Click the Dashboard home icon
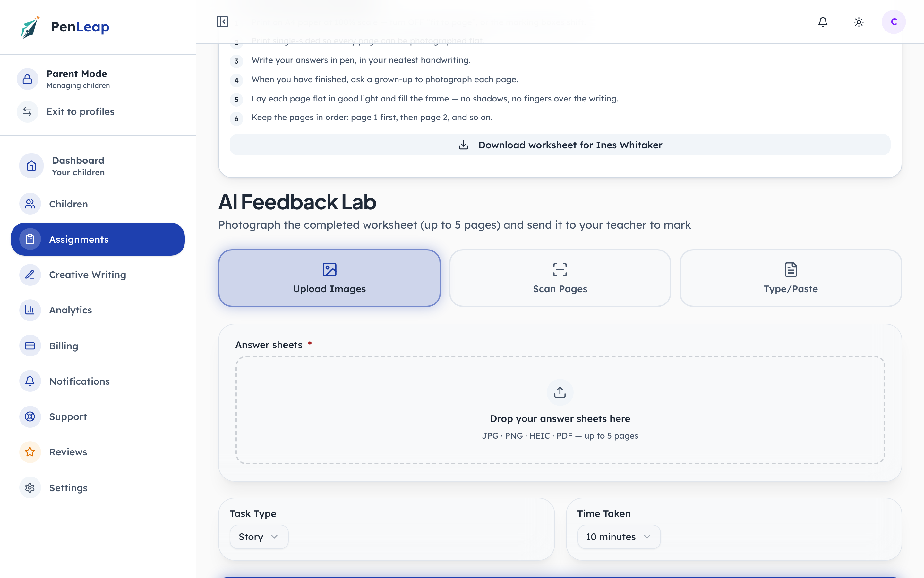The height and width of the screenshot is (578, 924). 31,165
